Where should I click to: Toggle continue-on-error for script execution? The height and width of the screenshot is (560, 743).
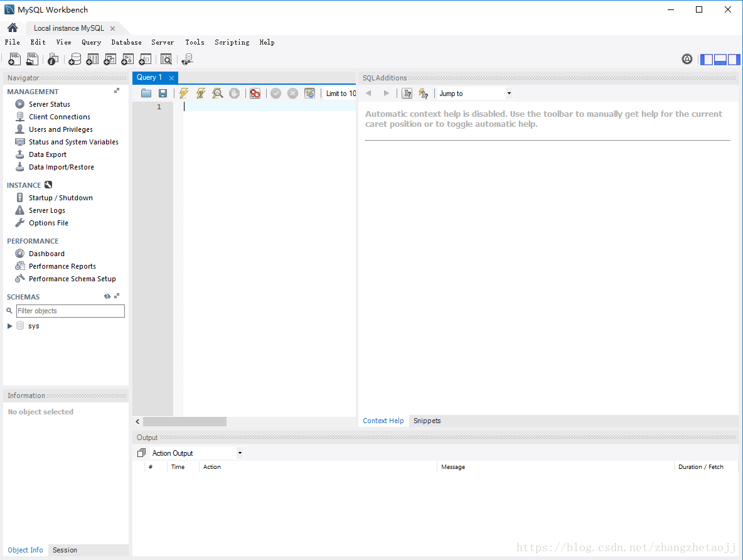click(x=255, y=94)
